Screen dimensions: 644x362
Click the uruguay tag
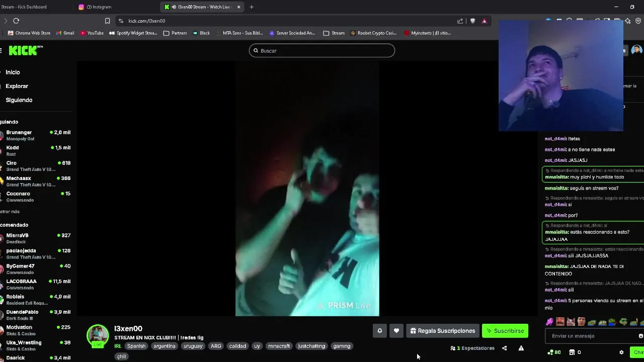click(193, 346)
